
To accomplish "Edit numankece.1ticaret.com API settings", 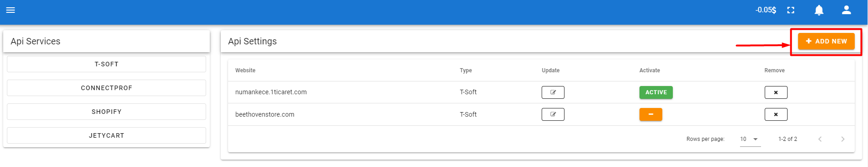I will (553, 92).
